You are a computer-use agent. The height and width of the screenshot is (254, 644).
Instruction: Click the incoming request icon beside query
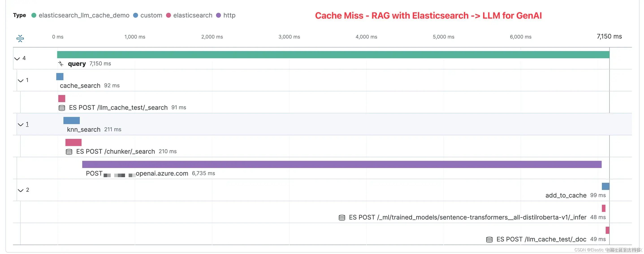point(61,64)
